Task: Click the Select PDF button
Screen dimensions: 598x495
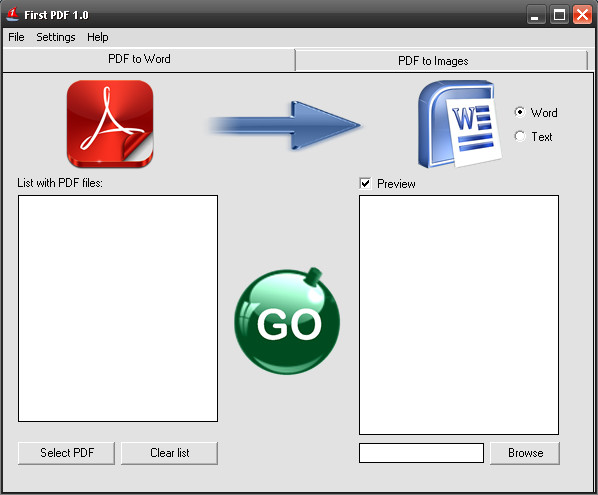Action: click(66, 453)
